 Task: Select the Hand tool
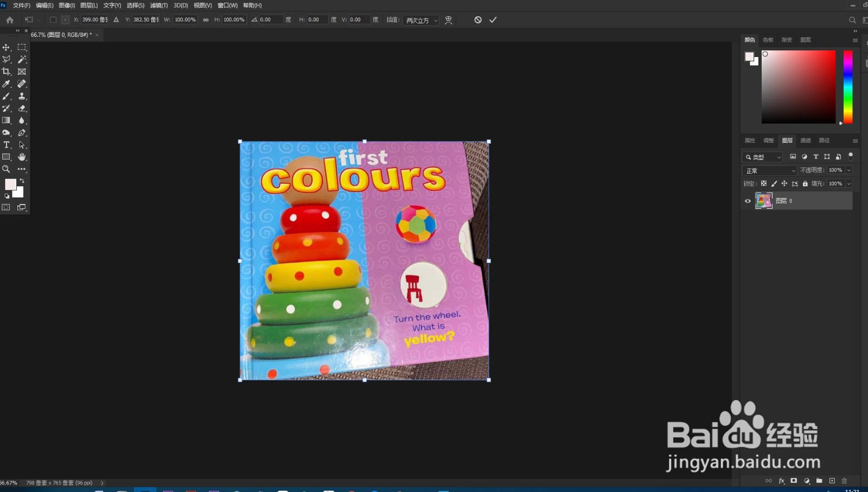pyautogui.click(x=22, y=157)
